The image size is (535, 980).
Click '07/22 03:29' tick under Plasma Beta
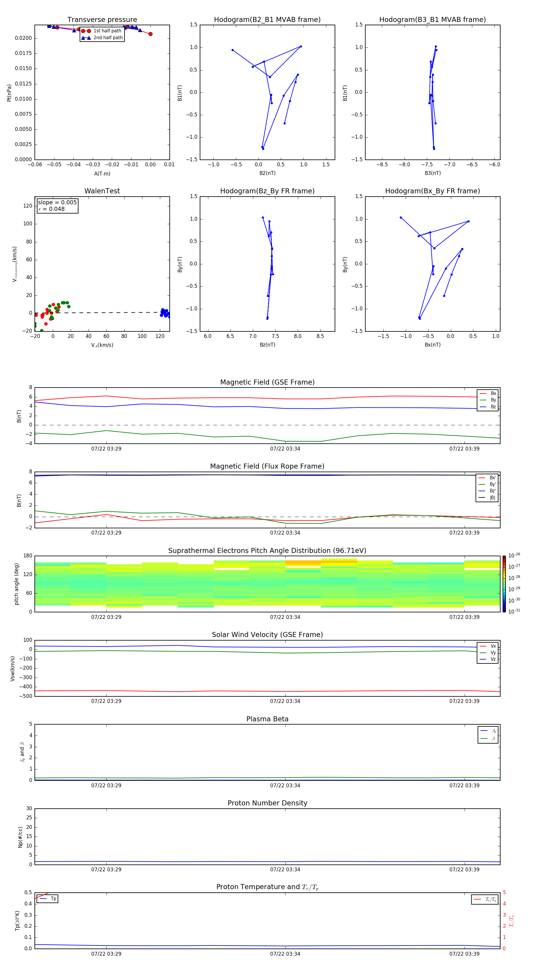(x=106, y=785)
